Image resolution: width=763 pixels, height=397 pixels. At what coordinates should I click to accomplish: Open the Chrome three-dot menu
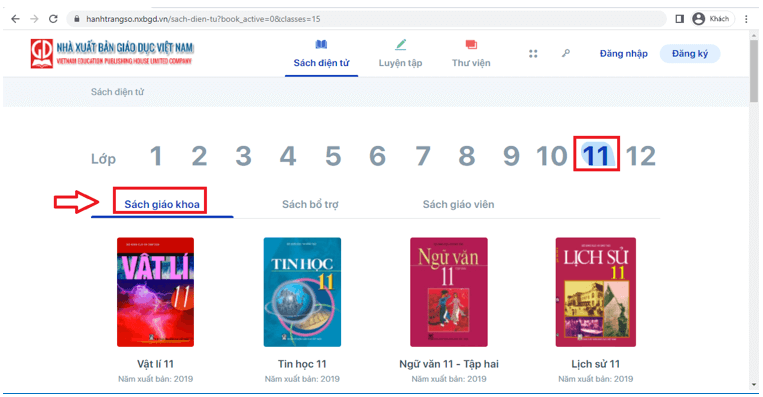click(746, 19)
